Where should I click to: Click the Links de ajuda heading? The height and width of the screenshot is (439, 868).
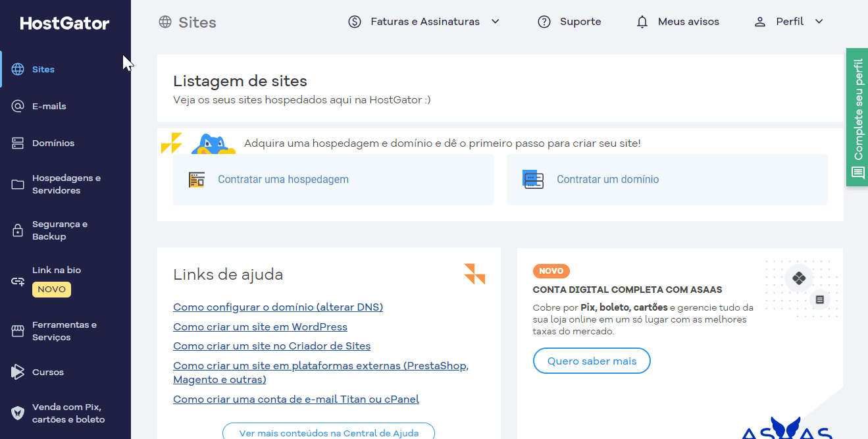[x=228, y=274]
